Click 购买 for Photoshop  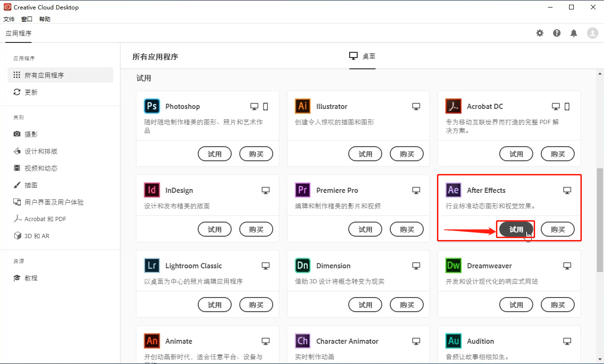click(x=256, y=154)
